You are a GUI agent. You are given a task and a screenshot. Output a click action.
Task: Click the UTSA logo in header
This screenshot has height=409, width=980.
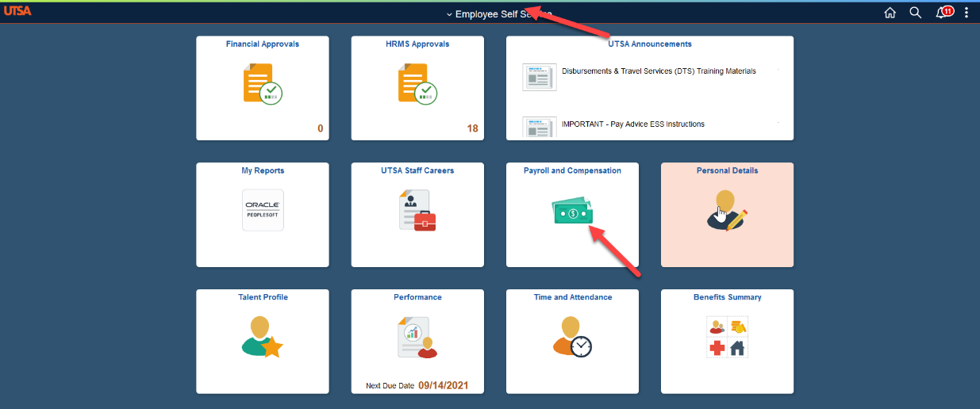[x=17, y=13]
